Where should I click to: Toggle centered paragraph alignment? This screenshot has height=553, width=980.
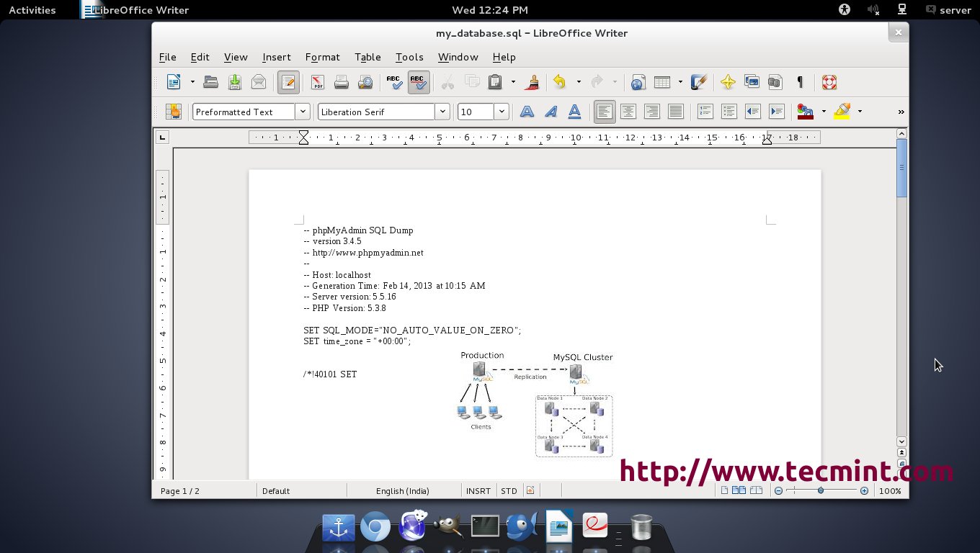click(x=628, y=112)
